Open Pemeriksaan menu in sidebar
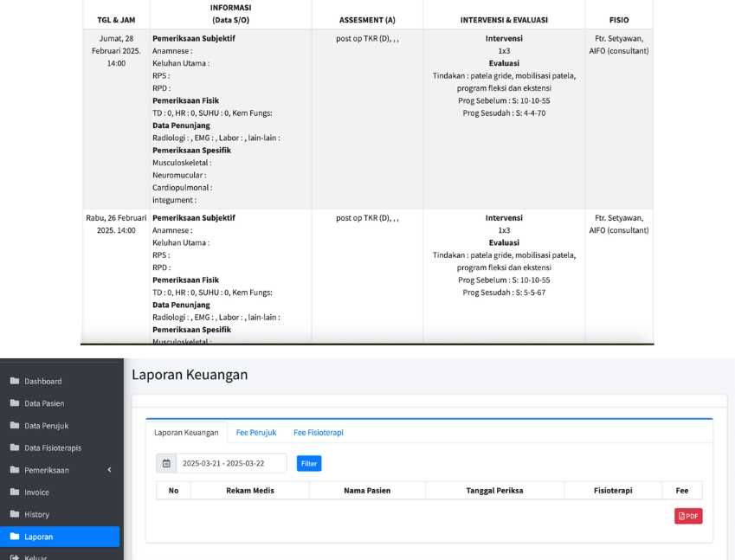Viewport: 735px width, 560px height. point(47,470)
